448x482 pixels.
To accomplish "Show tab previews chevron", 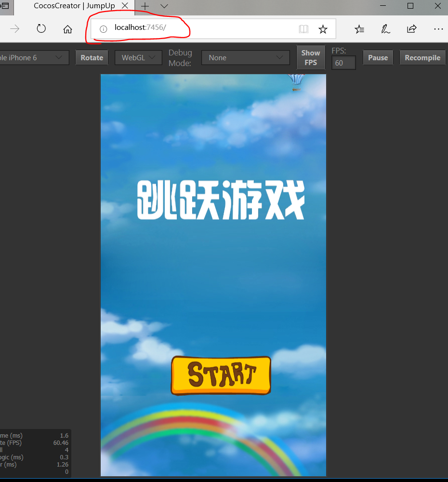I will [x=164, y=6].
